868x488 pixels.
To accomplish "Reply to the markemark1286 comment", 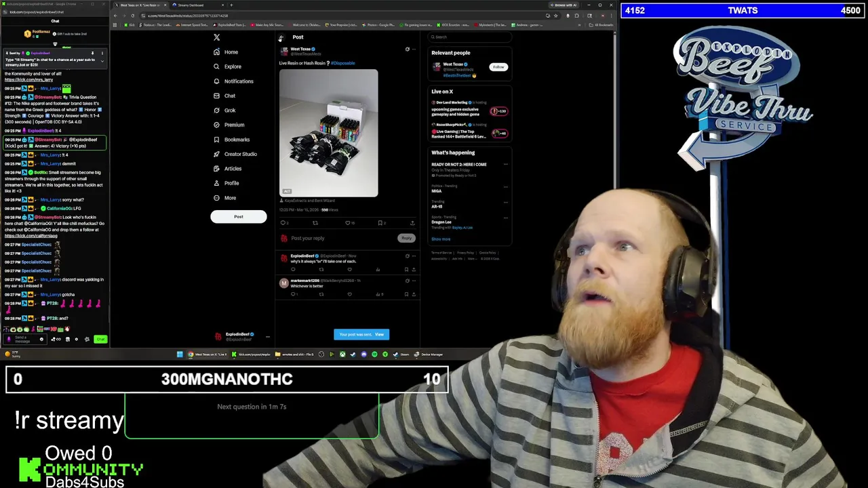I will pos(294,294).
